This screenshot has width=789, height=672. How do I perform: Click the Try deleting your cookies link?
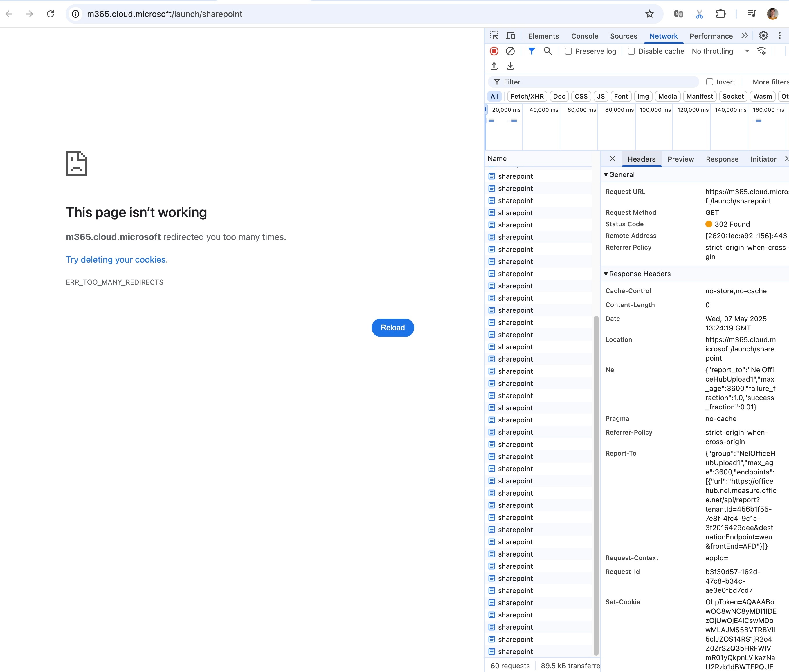click(x=116, y=259)
